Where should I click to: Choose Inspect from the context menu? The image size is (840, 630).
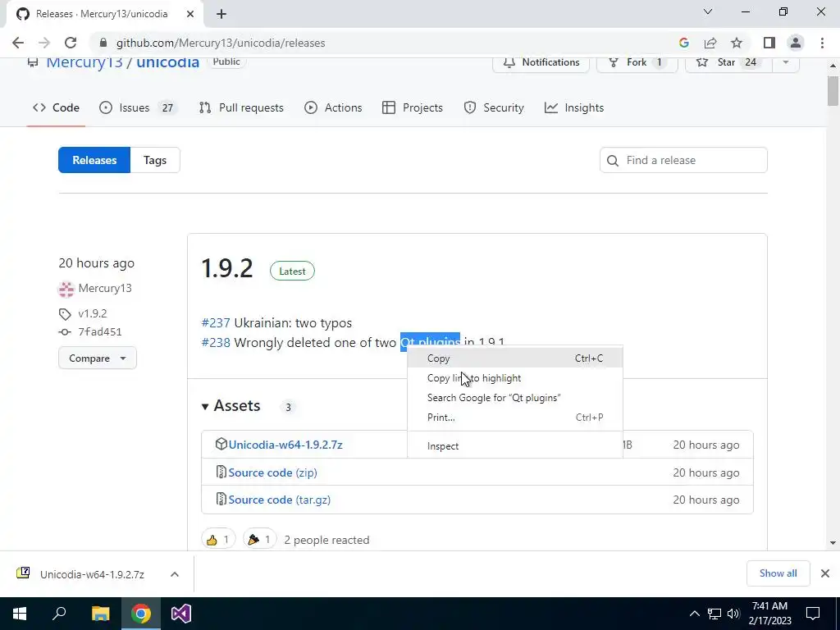point(515,445)
